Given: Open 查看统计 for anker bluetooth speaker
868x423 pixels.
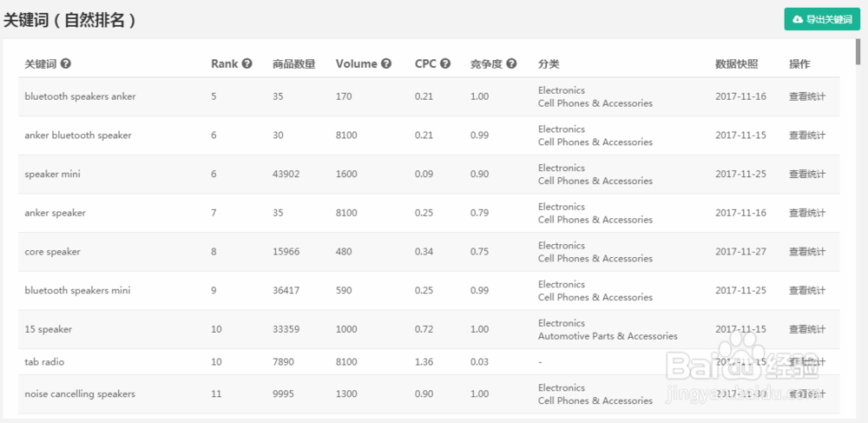Looking at the screenshot, I should [806, 135].
